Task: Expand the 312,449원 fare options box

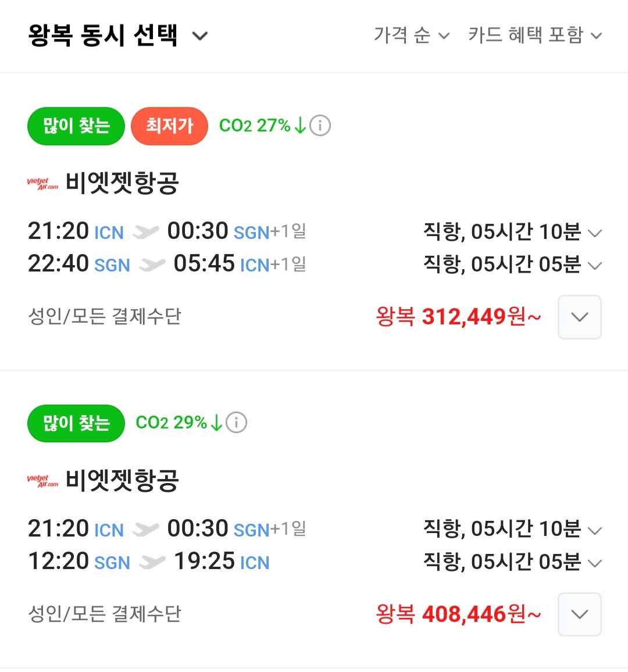Action: coord(579,317)
